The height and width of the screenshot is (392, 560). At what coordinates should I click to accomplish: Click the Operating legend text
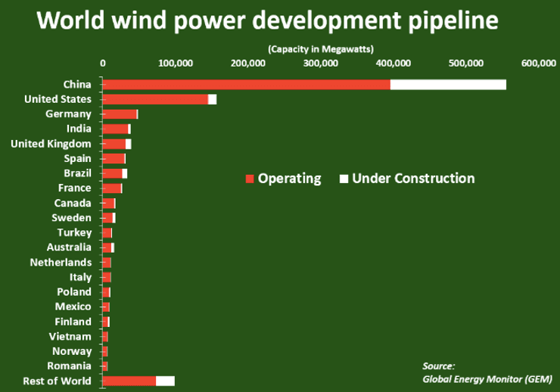point(290,179)
